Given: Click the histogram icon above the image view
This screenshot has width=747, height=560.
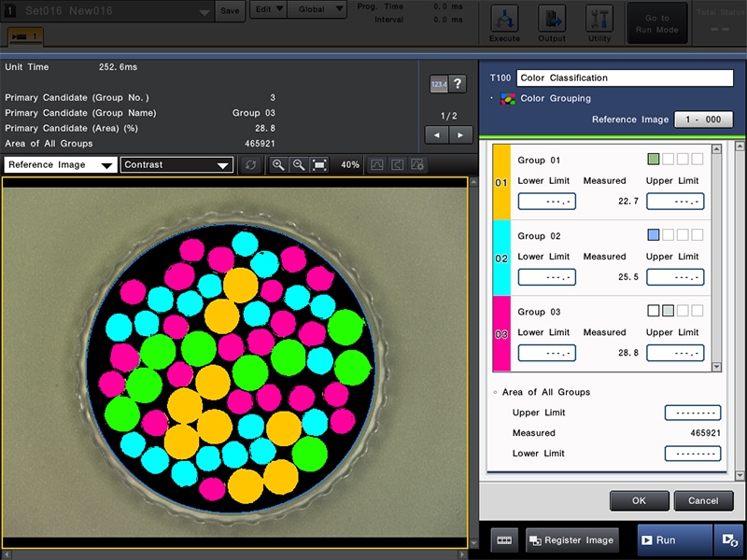Looking at the screenshot, I should tap(378, 164).
